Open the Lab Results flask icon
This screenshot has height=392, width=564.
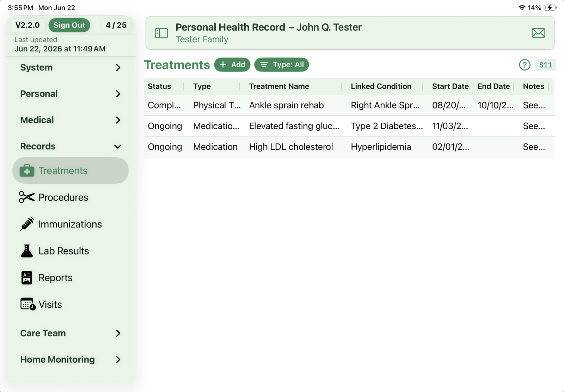(x=27, y=251)
